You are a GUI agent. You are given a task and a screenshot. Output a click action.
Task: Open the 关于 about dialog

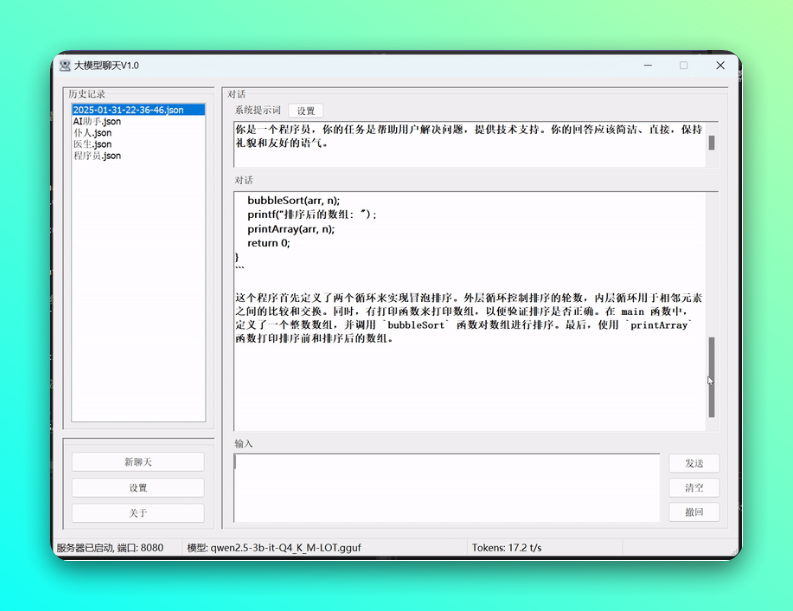(x=138, y=513)
